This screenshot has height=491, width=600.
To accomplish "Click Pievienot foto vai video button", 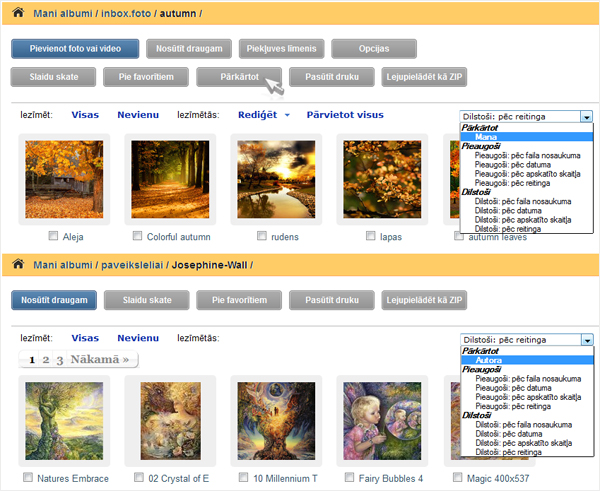I will click(x=75, y=49).
